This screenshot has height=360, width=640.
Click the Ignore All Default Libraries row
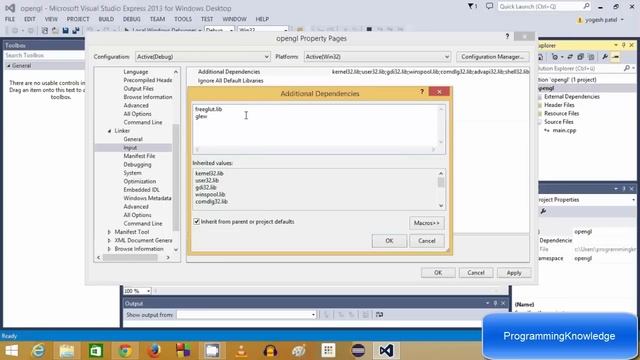click(x=358, y=81)
